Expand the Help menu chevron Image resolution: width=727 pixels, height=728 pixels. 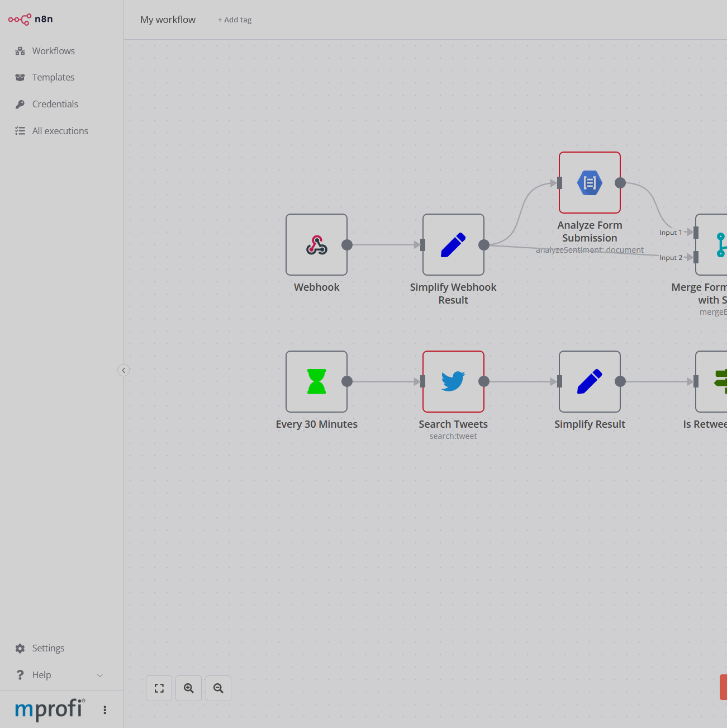click(x=100, y=675)
